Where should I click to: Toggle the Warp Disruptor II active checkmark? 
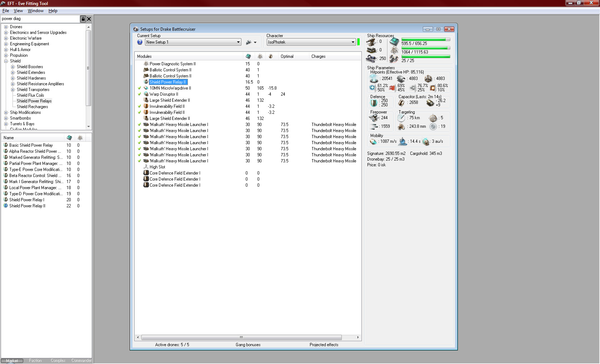(140, 94)
